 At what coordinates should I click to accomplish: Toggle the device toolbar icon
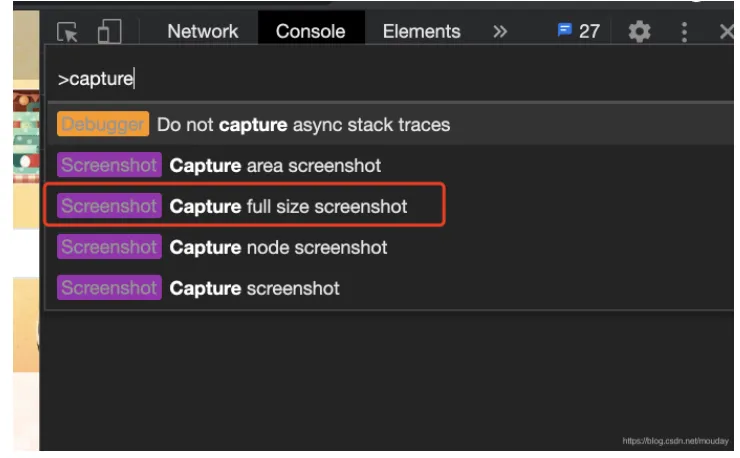(x=109, y=32)
